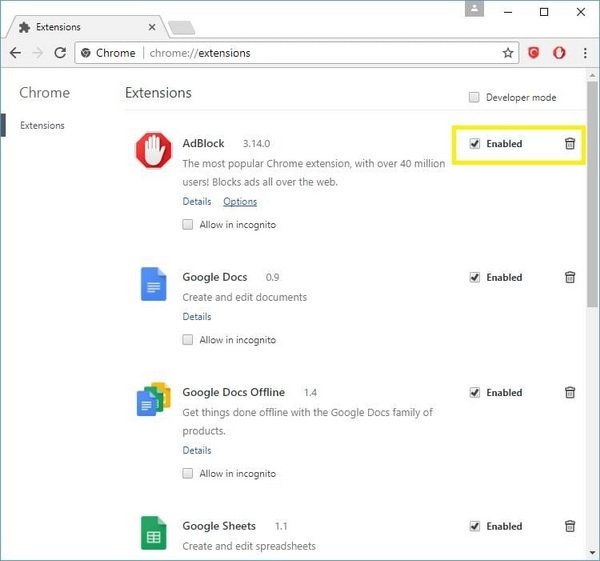Allow AdBlock in incognito
The image size is (600, 561).
pos(188,225)
